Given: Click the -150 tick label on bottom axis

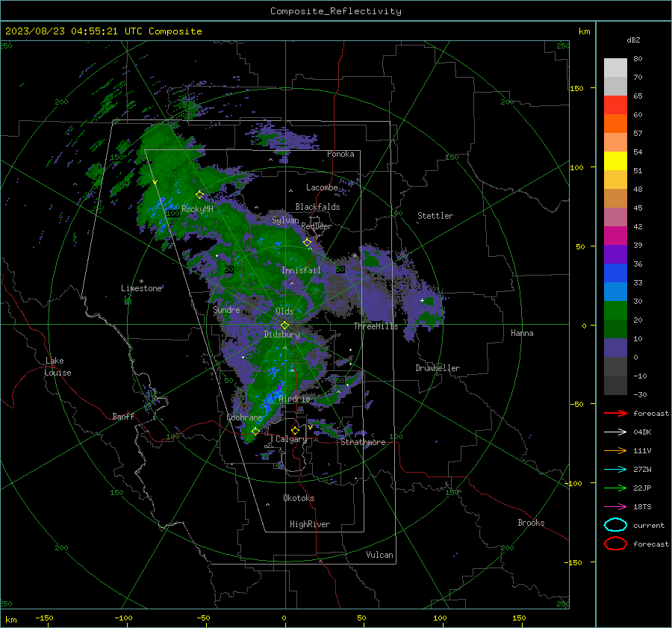Looking at the screenshot, I should pos(44,618).
